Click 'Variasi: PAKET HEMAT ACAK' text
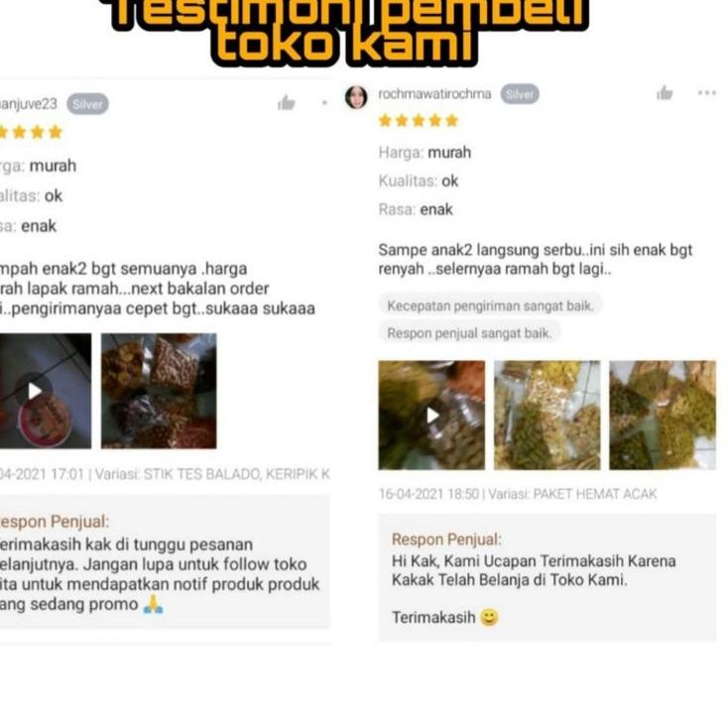The width and height of the screenshot is (728, 728). [572, 494]
